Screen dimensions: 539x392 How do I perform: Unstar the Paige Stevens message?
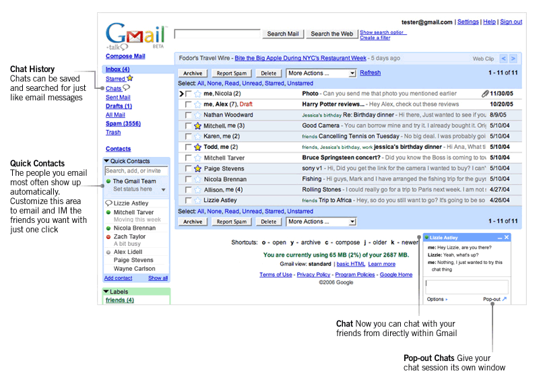tap(197, 168)
